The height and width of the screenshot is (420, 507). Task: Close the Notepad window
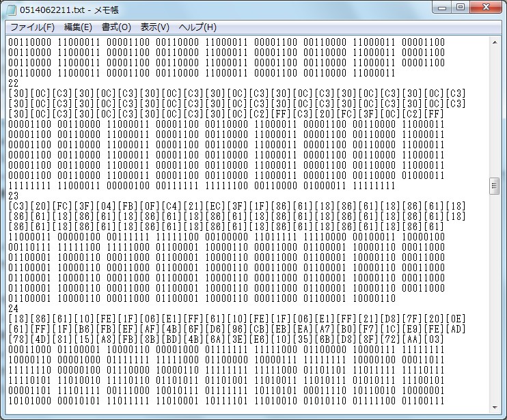486,8
